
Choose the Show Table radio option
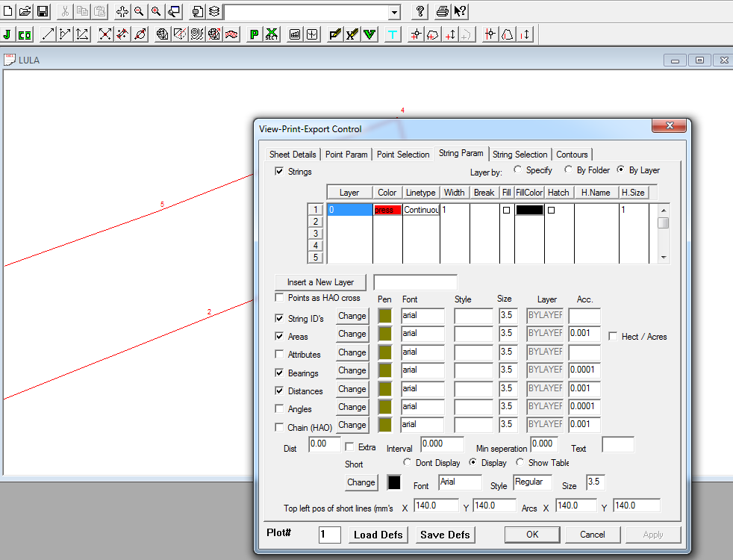520,462
